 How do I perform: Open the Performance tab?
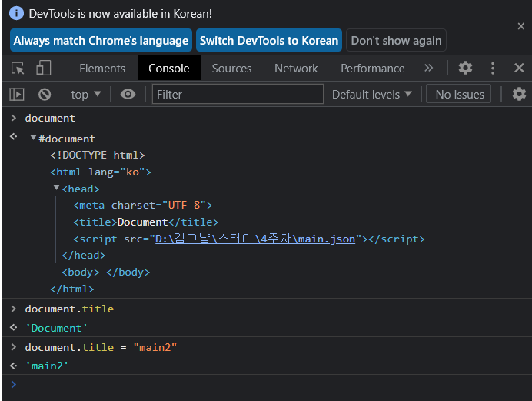[373, 69]
